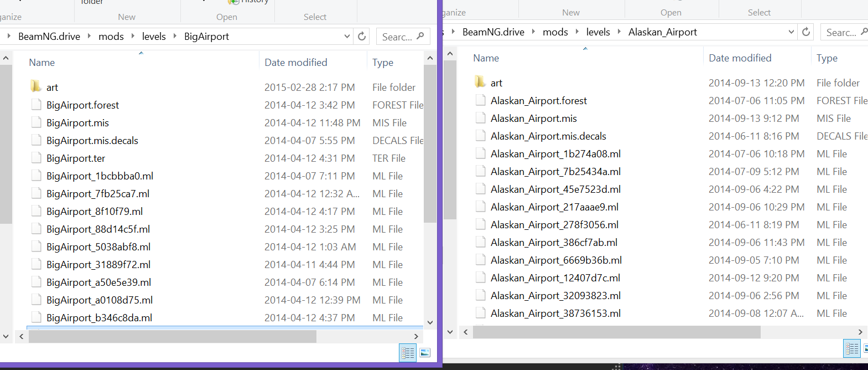Click file icon of BigAirport.ter
This screenshot has height=370, width=868.
[x=37, y=158]
